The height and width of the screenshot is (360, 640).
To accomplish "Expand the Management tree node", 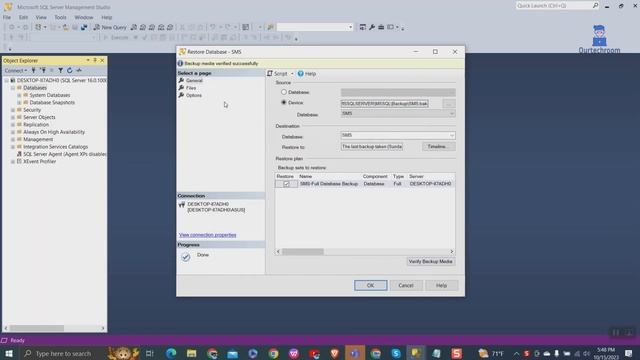I will tap(13, 139).
